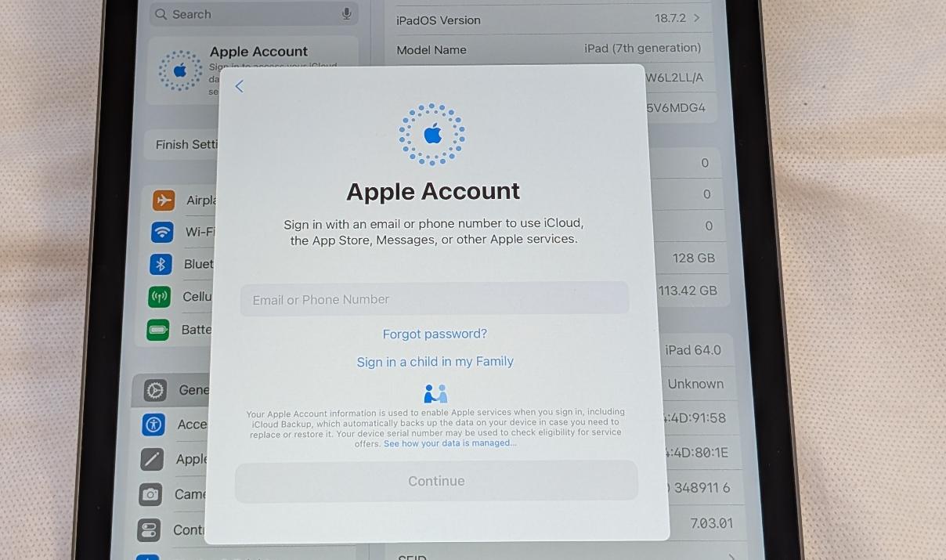The image size is (946, 560).
Task: Click the Apple Account dialog title
Action: click(x=433, y=191)
